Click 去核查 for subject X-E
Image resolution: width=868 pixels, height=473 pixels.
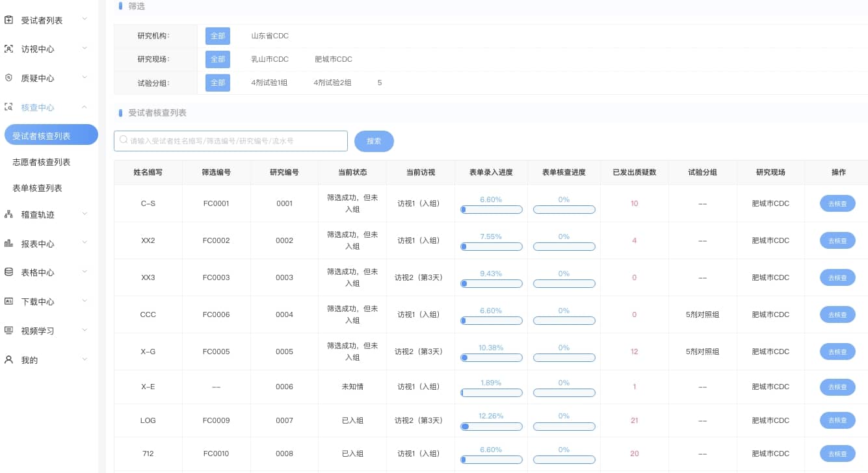837,387
